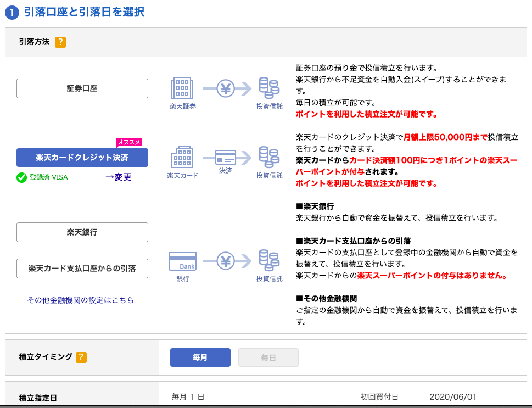Screen dimensions: 532x408
Task: Select 楽天銀行 as debit method
Action: (82, 232)
